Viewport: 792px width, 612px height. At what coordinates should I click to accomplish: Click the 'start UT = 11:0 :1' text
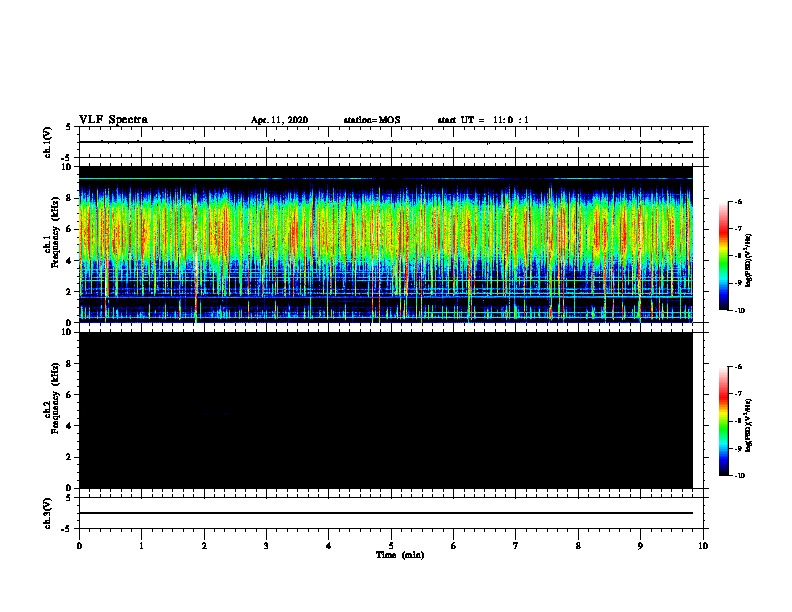(483, 120)
